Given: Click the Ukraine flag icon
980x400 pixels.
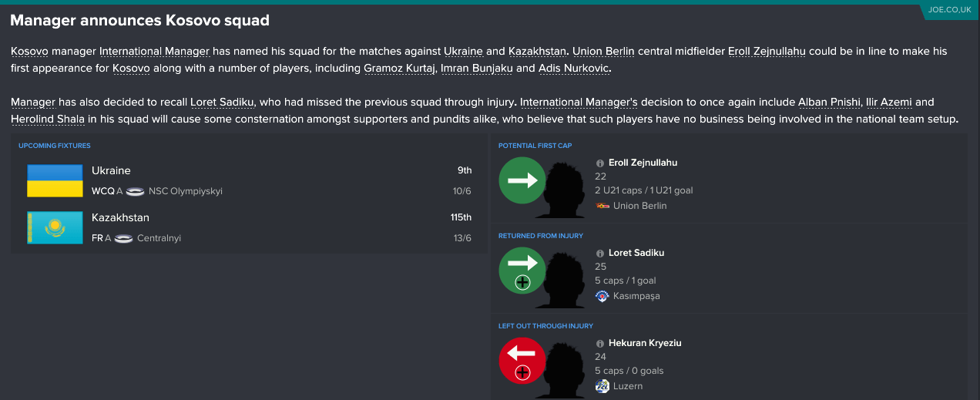Looking at the screenshot, I should (55, 180).
